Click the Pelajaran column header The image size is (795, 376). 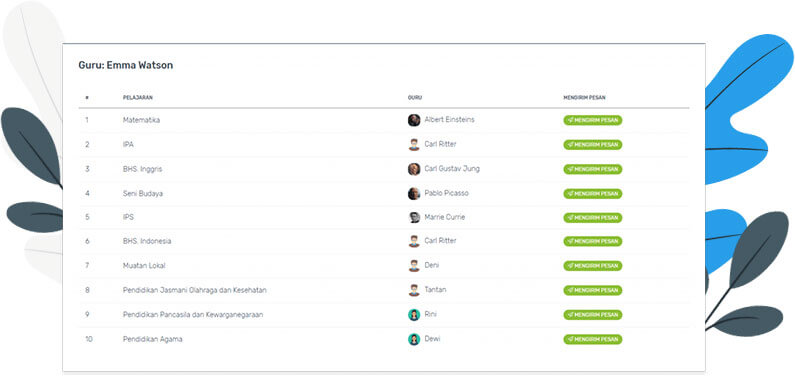[x=138, y=98]
